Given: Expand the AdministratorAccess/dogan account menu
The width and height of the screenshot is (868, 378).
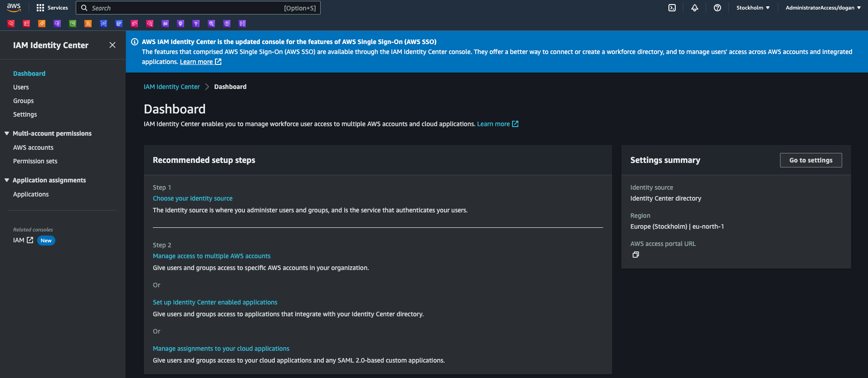Looking at the screenshot, I should tap(823, 8).
